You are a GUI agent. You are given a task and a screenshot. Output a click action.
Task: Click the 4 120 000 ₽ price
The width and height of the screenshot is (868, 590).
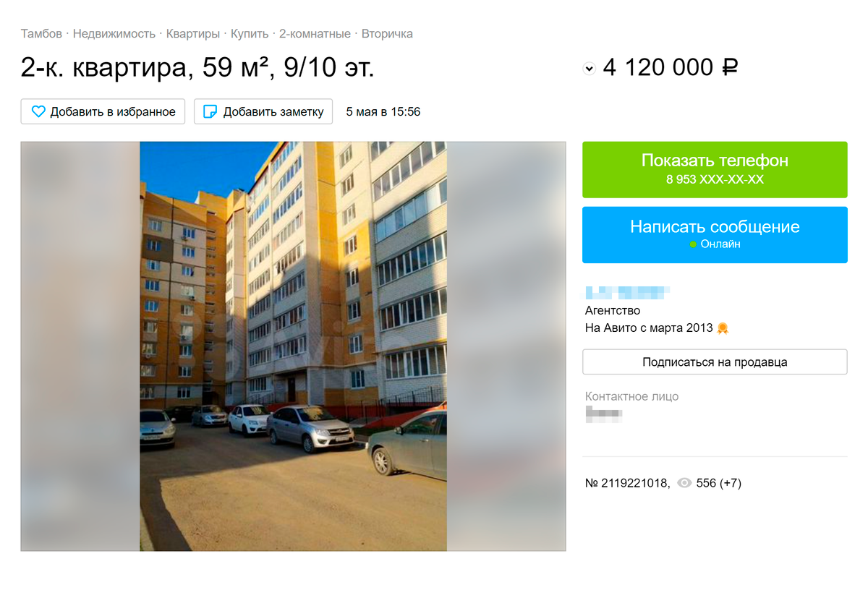tap(671, 68)
